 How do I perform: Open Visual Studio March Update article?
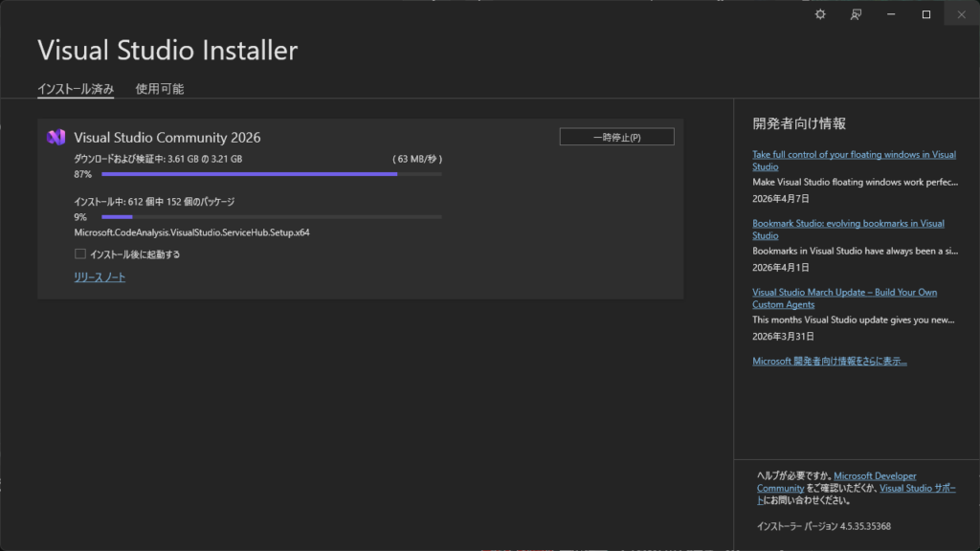843,298
